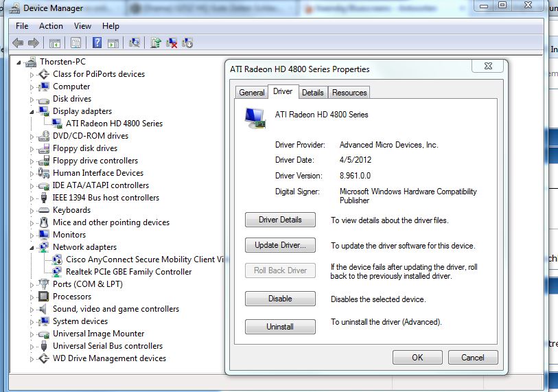Click the Driver Details button
This screenshot has height=392, width=558.
[x=280, y=220]
